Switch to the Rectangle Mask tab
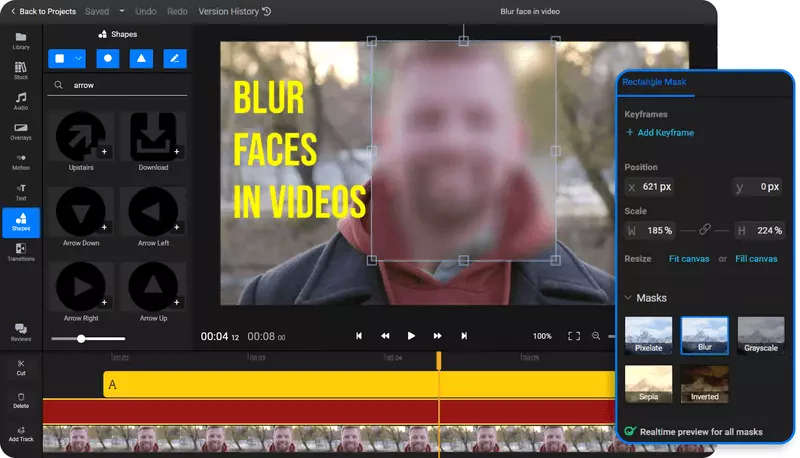800x458 pixels. click(654, 82)
